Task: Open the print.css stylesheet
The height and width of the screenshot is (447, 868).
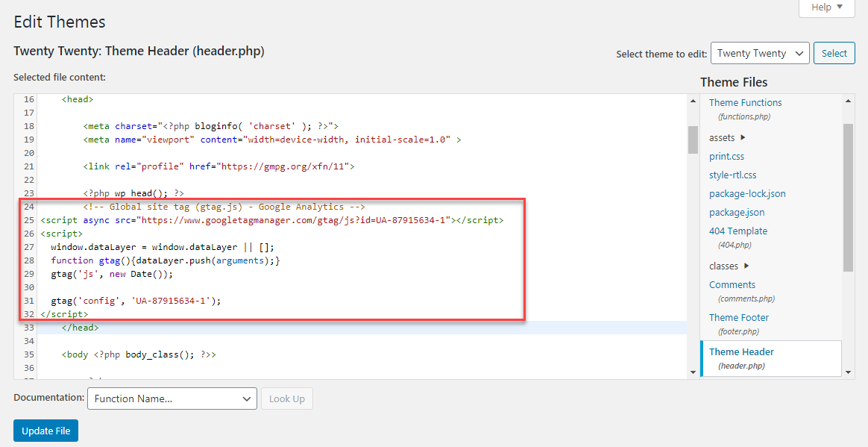Action: (x=726, y=156)
